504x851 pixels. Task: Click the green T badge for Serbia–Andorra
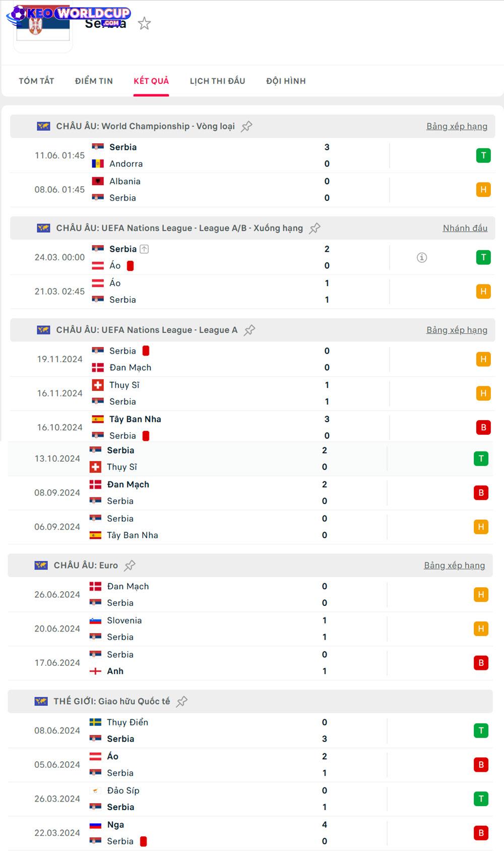click(x=483, y=155)
